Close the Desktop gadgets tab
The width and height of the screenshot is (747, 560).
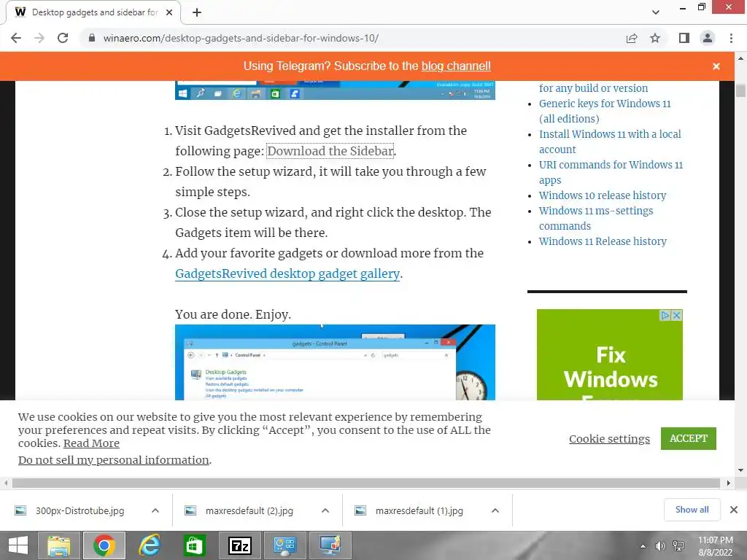[x=169, y=12]
